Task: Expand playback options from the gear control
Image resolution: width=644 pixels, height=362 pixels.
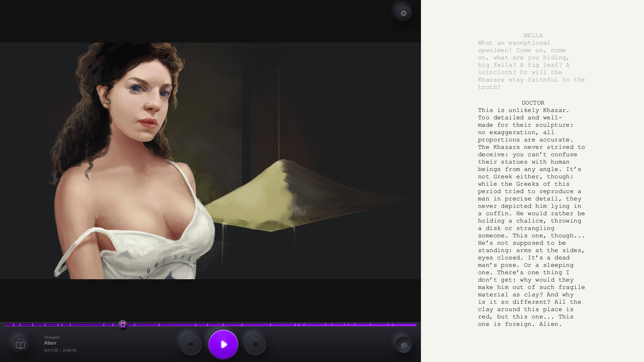Action: (x=403, y=13)
